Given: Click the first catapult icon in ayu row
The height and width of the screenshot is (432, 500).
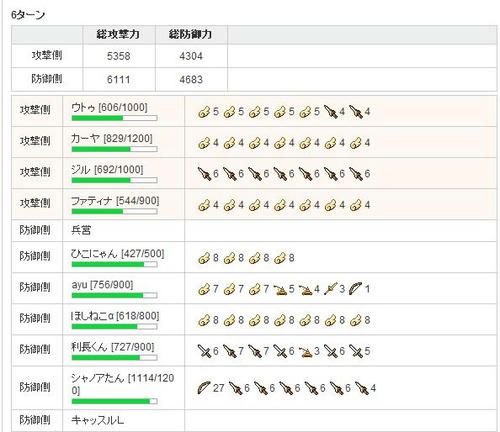Looking at the screenshot, I should click(280, 289).
